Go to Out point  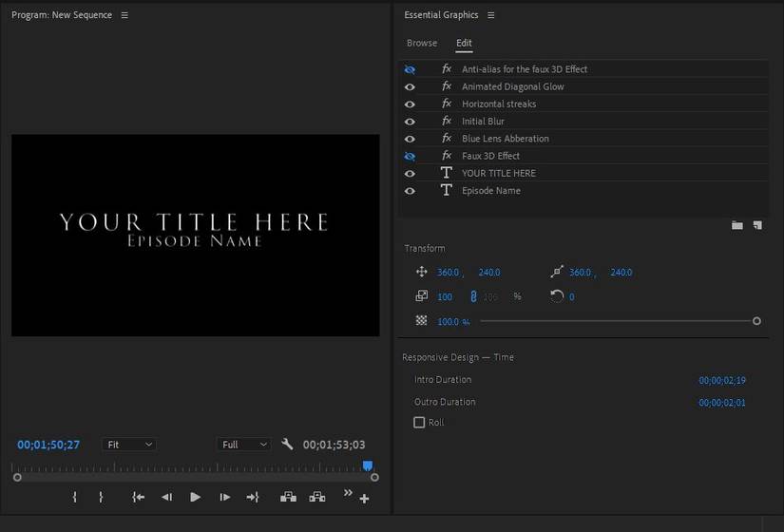pos(253,497)
